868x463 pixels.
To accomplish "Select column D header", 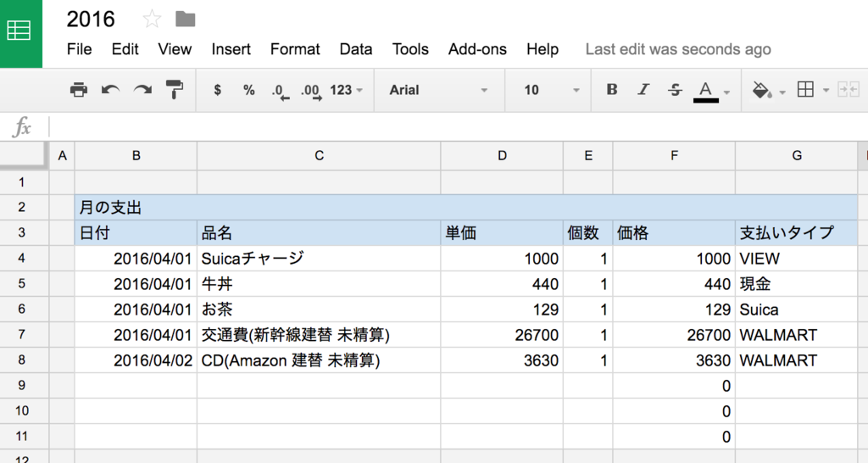I will (502, 156).
